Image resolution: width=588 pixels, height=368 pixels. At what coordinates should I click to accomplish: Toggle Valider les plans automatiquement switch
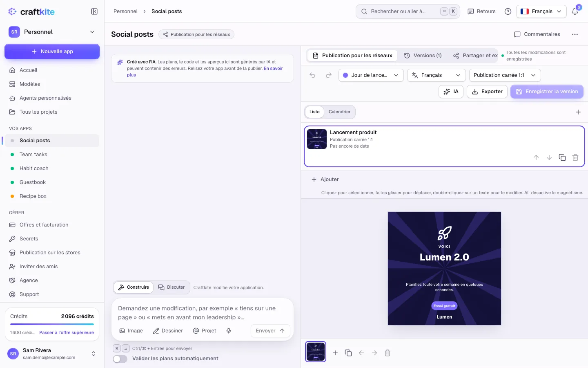tap(120, 359)
